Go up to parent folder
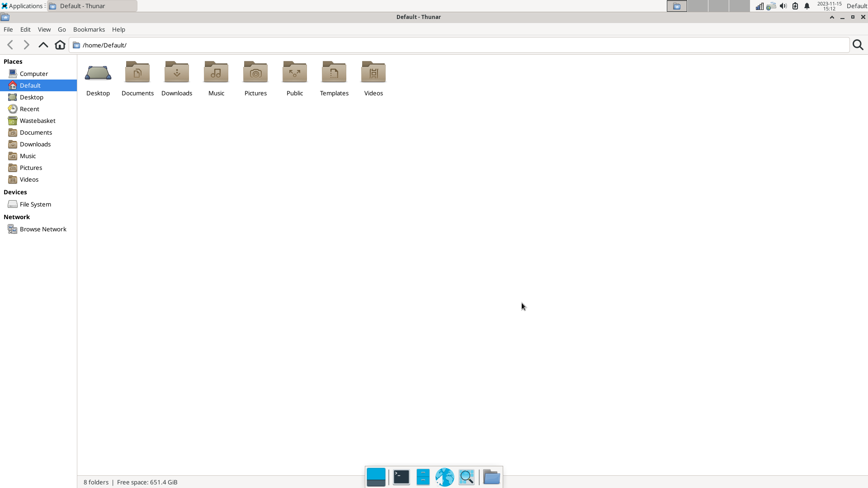The image size is (868, 488). (x=43, y=45)
